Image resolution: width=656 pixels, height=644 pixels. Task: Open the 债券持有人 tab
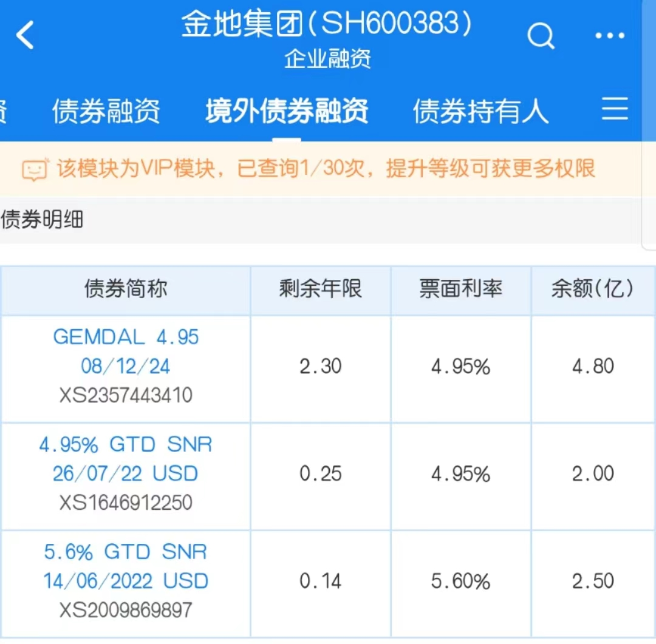coord(480,111)
